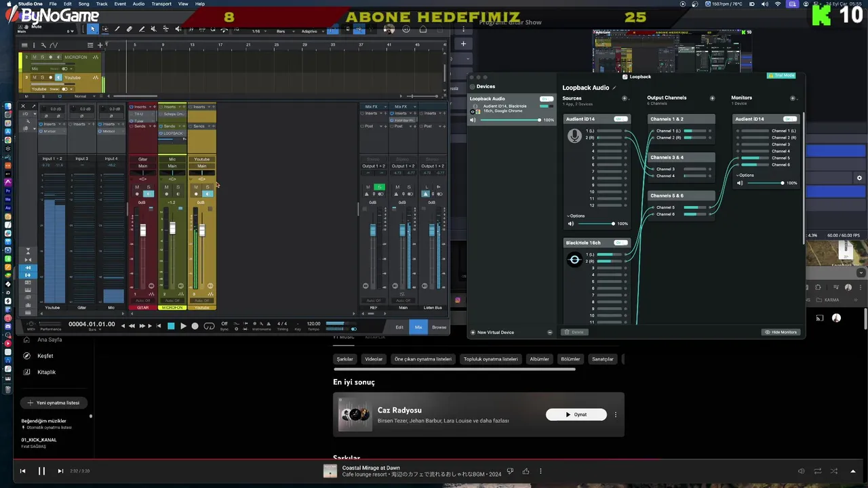Click the Main output channel fader

(402, 231)
